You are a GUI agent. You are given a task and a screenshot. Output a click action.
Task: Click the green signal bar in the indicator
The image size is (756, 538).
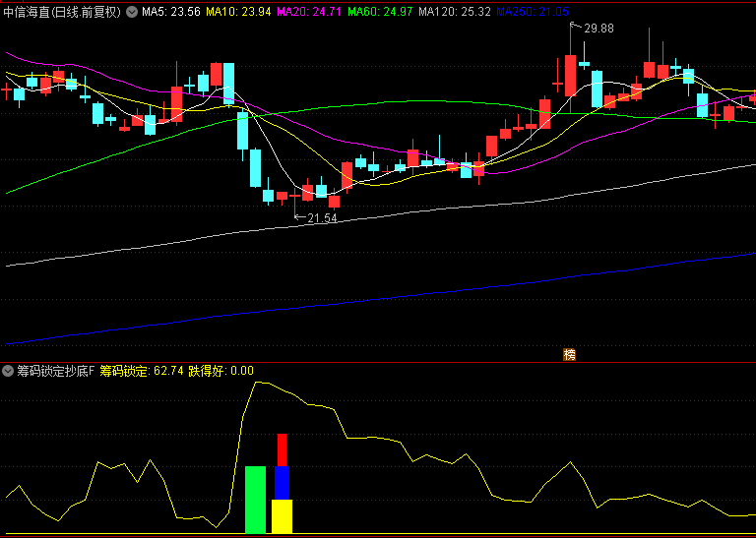coord(256,500)
